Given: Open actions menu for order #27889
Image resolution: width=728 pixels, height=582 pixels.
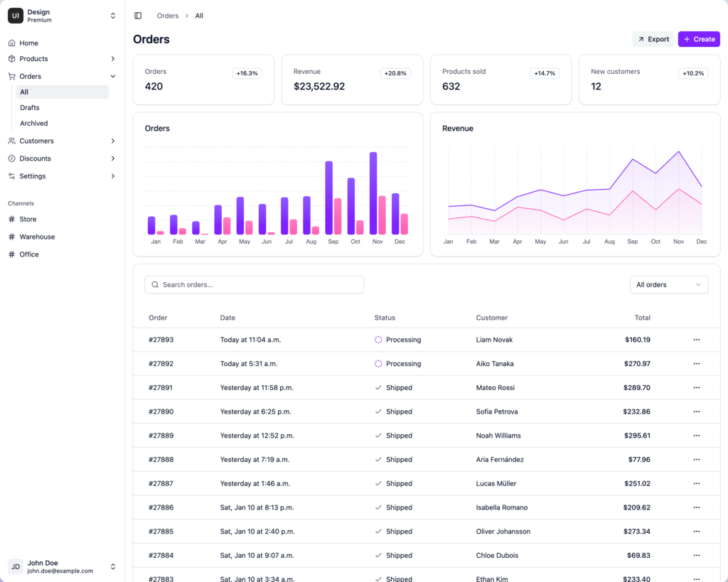Looking at the screenshot, I should pyautogui.click(x=696, y=436).
